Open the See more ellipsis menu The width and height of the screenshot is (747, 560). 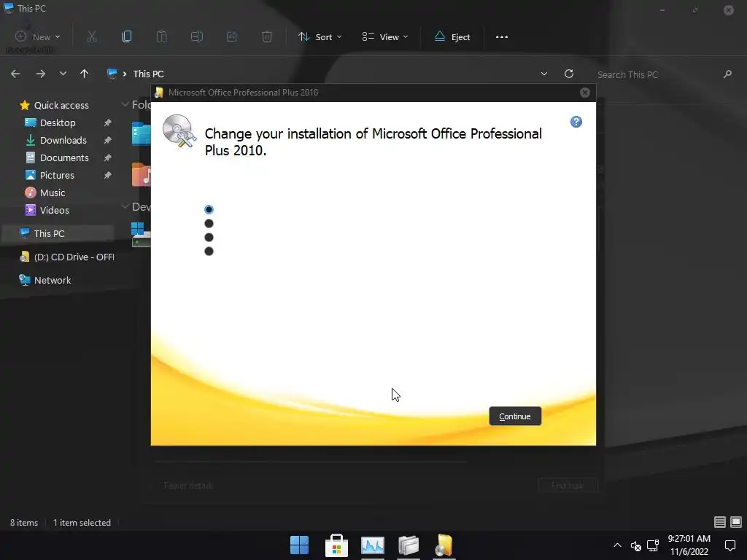[x=502, y=36]
